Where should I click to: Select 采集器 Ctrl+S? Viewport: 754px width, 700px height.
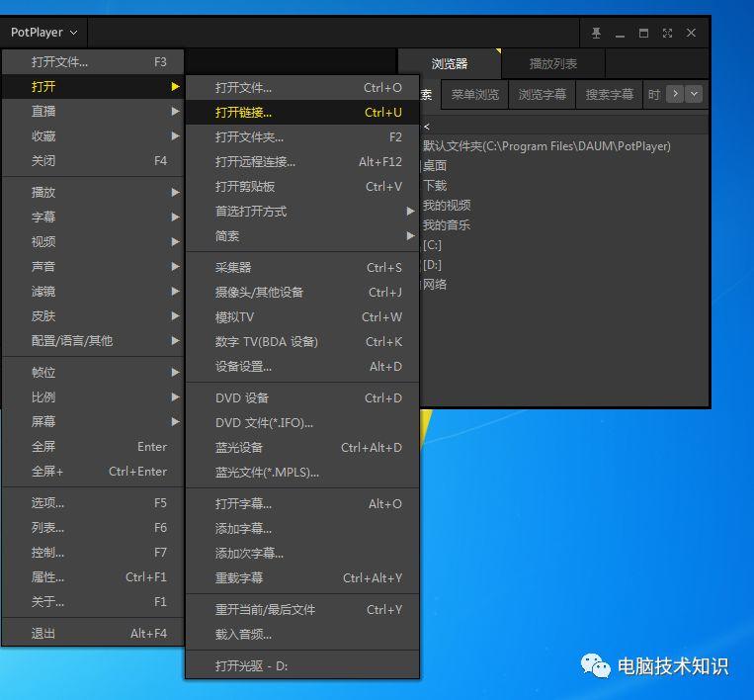point(302,268)
